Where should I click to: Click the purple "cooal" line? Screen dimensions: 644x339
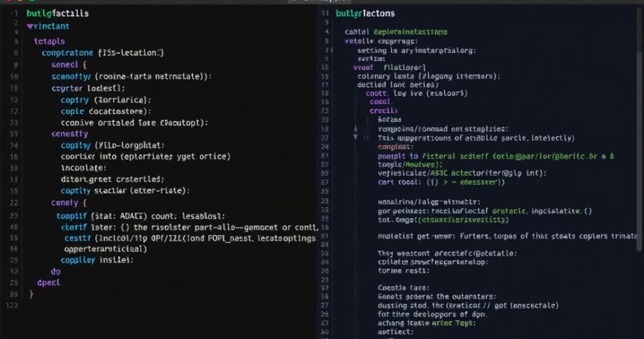380,102
